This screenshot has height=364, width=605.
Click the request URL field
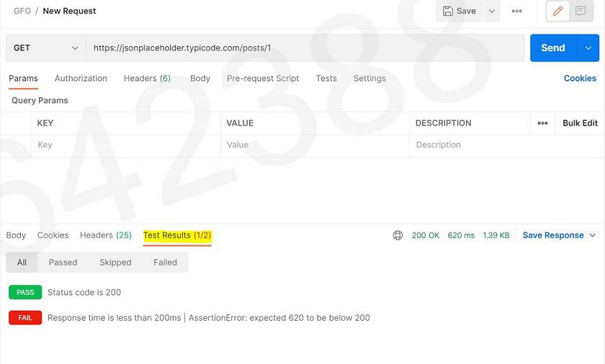coord(305,48)
